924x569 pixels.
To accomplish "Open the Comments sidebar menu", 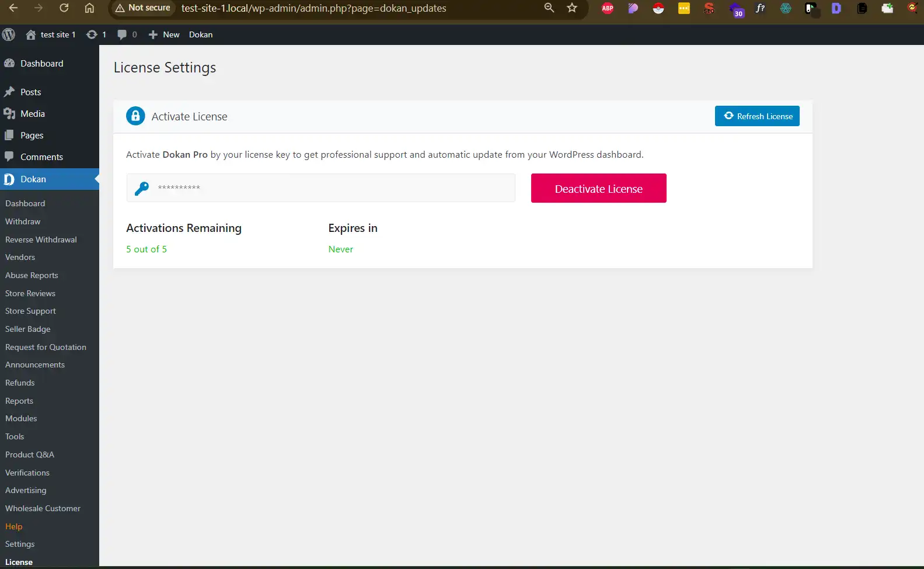I will 50,157.
